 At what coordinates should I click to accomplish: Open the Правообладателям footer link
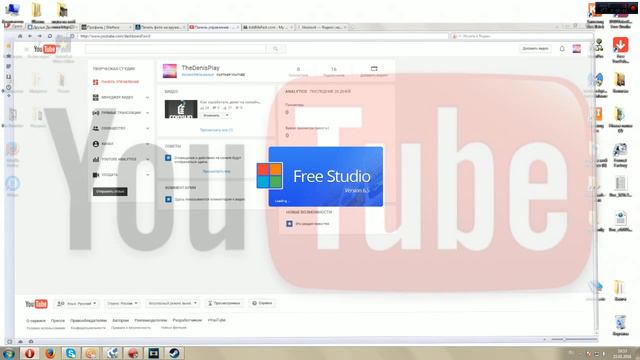pyautogui.click(x=88, y=320)
